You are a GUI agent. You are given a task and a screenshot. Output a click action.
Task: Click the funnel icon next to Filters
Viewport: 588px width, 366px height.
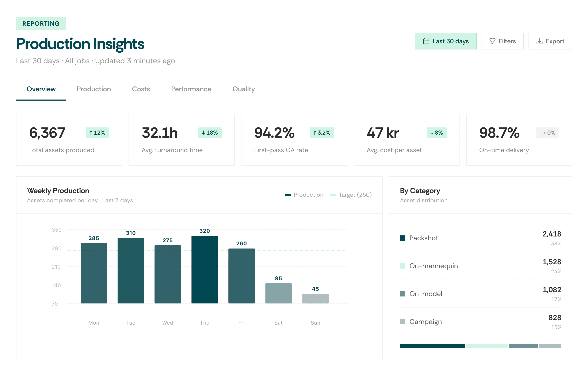pos(493,41)
